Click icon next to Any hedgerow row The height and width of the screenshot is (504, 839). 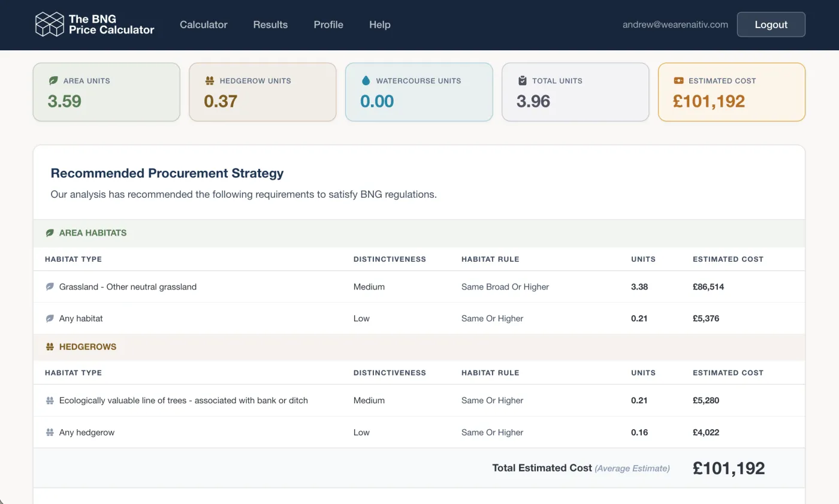tap(50, 433)
